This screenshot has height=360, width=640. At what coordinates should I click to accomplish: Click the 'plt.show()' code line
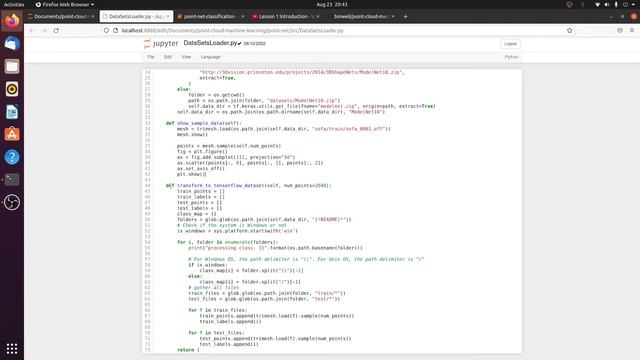point(191,174)
